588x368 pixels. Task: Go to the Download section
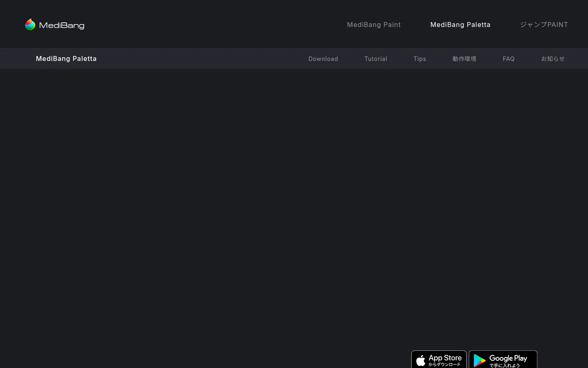(323, 59)
